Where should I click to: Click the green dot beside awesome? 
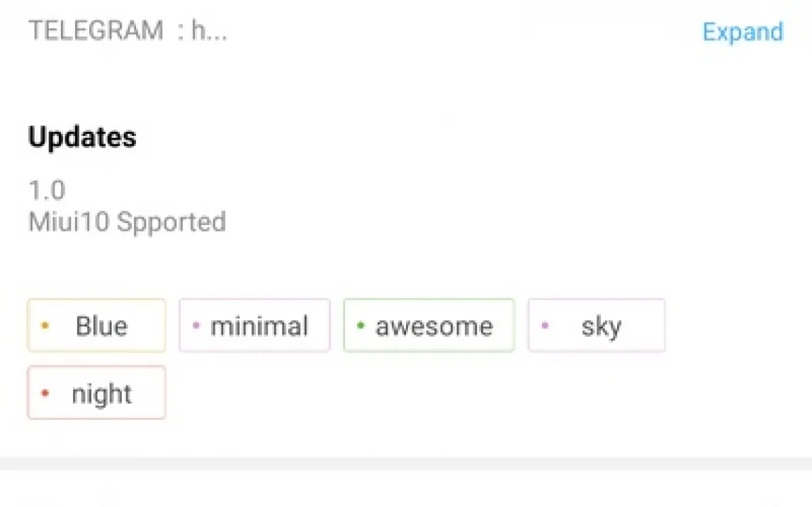[x=361, y=326]
